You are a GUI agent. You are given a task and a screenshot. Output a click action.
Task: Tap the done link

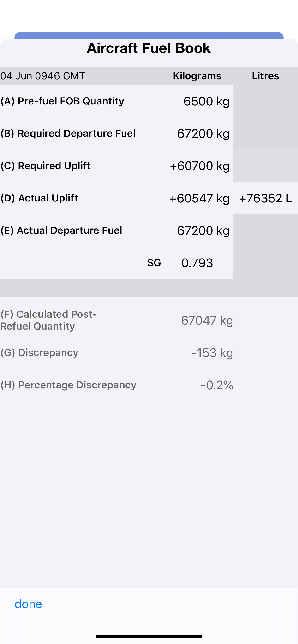click(x=28, y=604)
